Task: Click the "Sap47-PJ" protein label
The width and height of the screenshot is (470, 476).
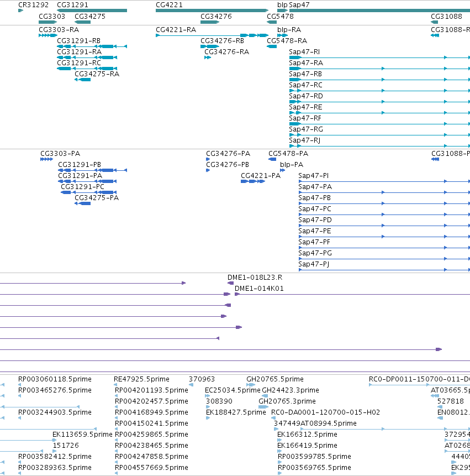Action: coord(314,264)
